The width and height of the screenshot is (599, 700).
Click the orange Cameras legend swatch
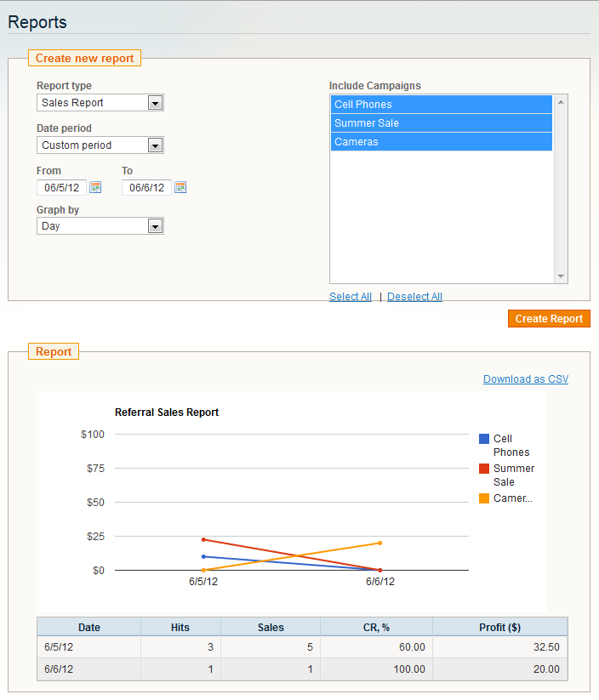pyautogui.click(x=484, y=498)
